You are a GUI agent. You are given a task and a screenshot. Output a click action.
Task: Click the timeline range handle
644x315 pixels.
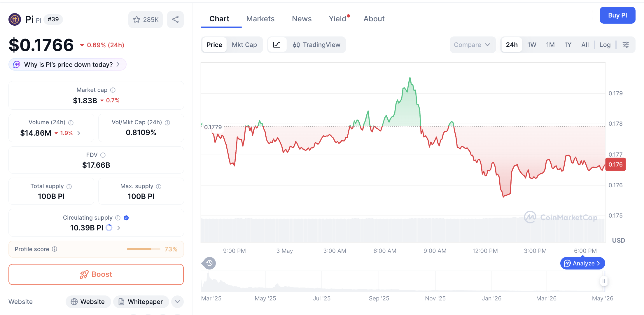pyautogui.click(x=603, y=281)
